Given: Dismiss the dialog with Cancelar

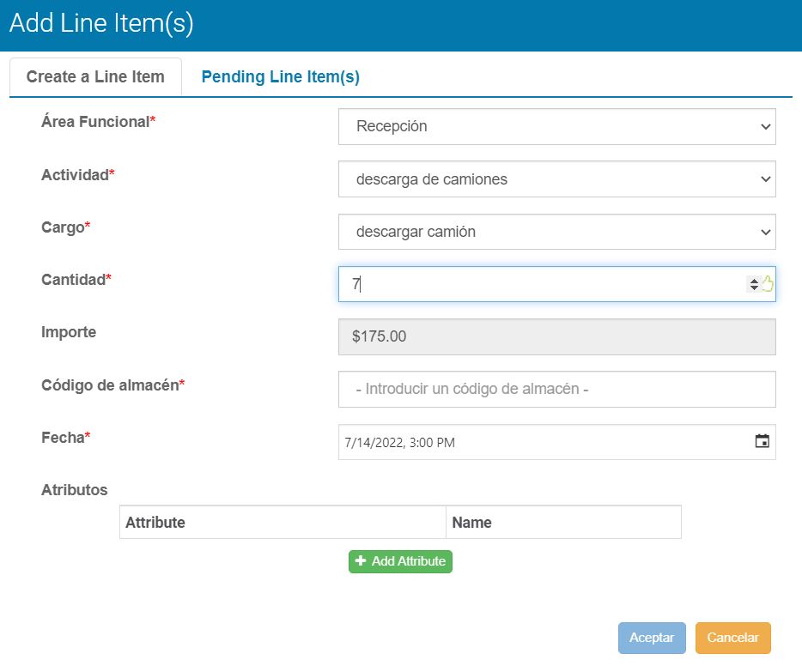Looking at the screenshot, I should (x=732, y=638).
